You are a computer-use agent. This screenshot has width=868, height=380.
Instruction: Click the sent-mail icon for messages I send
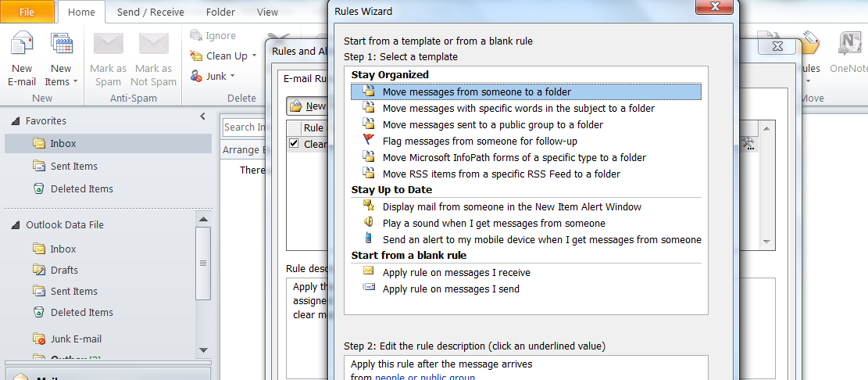point(369,288)
